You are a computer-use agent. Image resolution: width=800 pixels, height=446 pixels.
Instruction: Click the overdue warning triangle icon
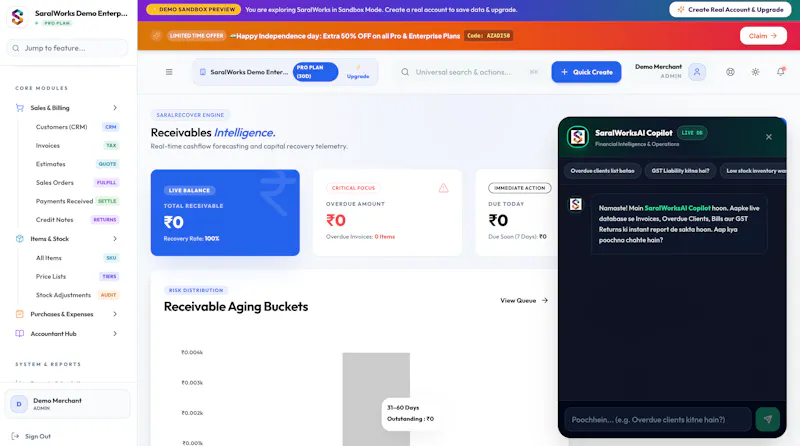pos(443,188)
